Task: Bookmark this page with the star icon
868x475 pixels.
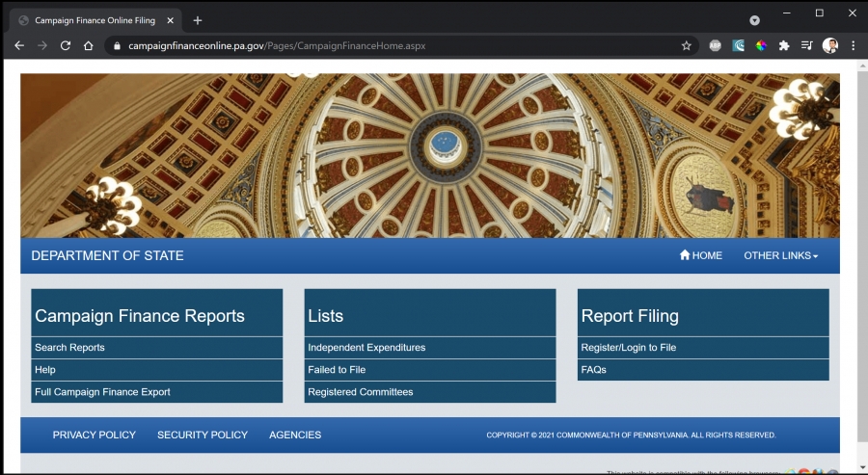Action: [687, 46]
